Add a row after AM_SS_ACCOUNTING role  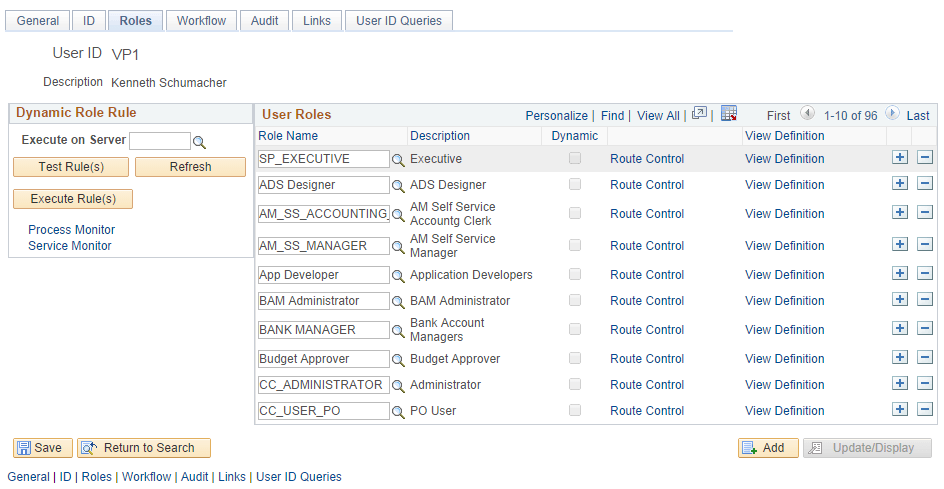[899, 212]
